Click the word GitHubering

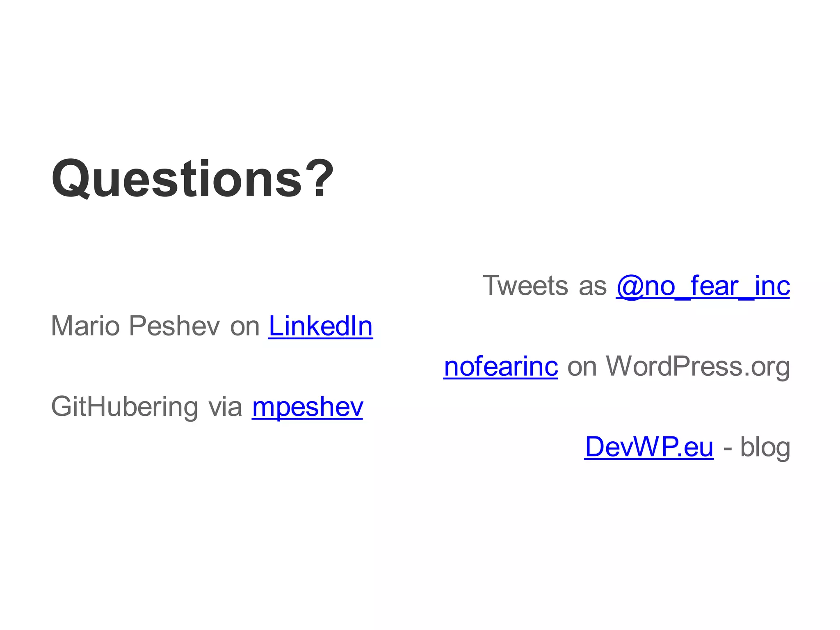[x=124, y=407]
